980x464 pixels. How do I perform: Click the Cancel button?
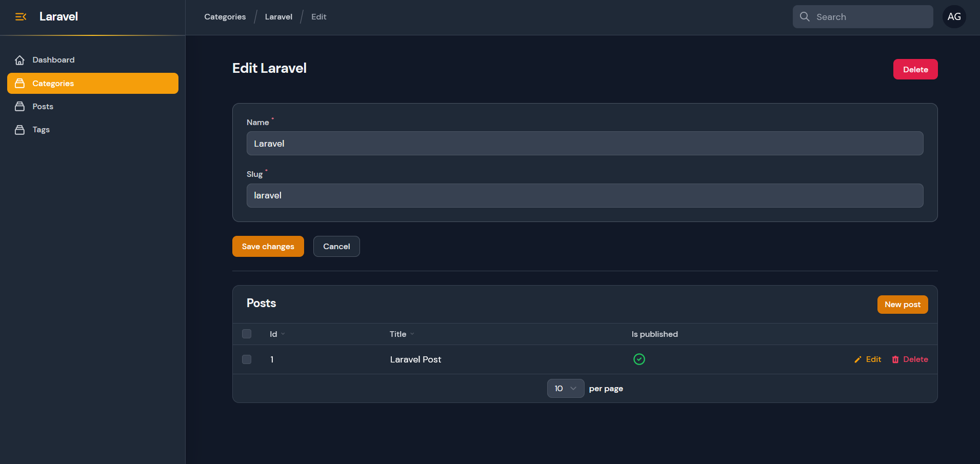[336, 247]
